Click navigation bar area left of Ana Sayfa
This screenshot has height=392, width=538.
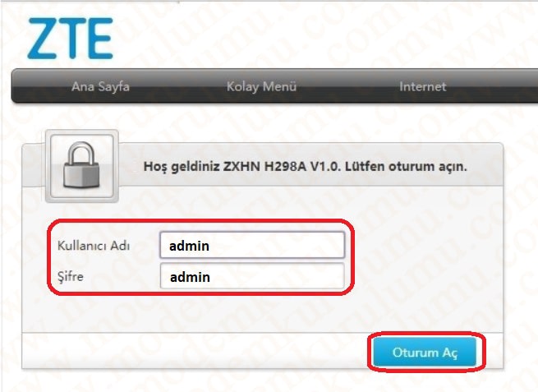click(37, 86)
